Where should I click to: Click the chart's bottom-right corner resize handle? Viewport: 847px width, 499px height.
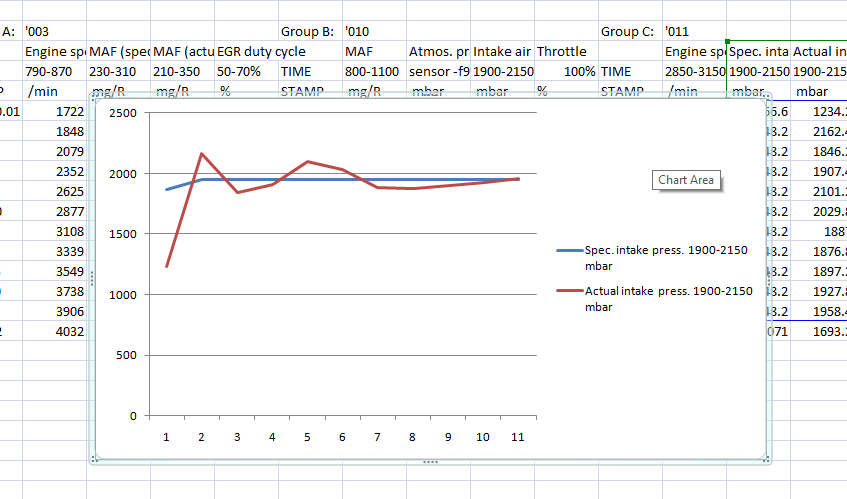tap(766, 460)
